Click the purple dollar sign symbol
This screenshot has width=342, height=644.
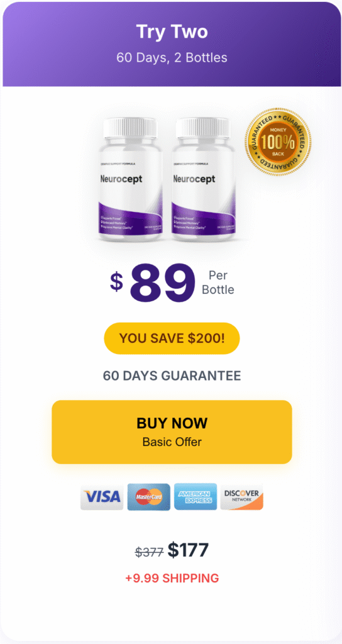[116, 281]
